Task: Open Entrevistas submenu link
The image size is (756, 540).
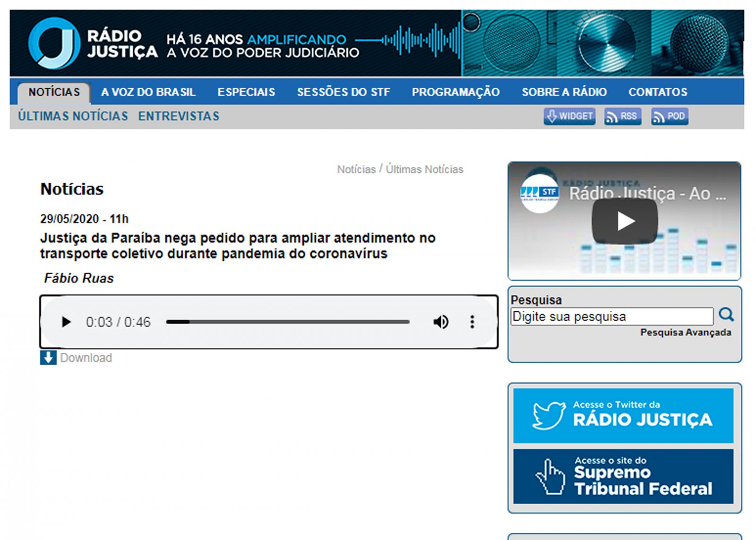Action: point(179,116)
